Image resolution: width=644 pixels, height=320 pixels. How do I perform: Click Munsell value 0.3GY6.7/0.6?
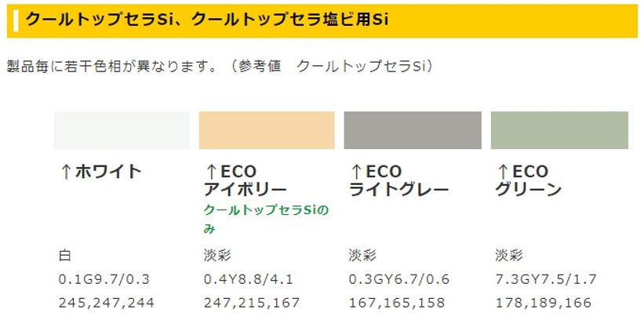click(x=399, y=280)
